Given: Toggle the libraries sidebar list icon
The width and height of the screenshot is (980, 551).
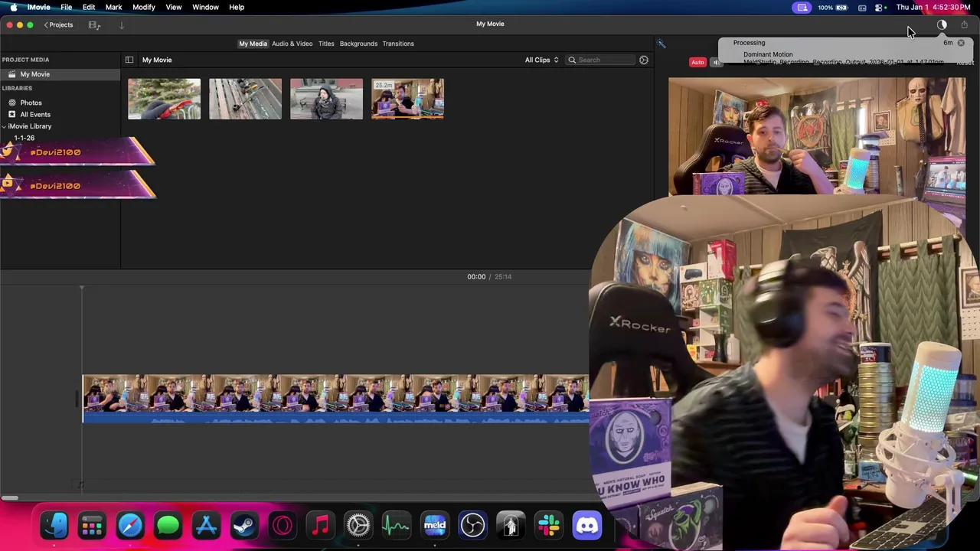Looking at the screenshot, I should tap(129, 60).
